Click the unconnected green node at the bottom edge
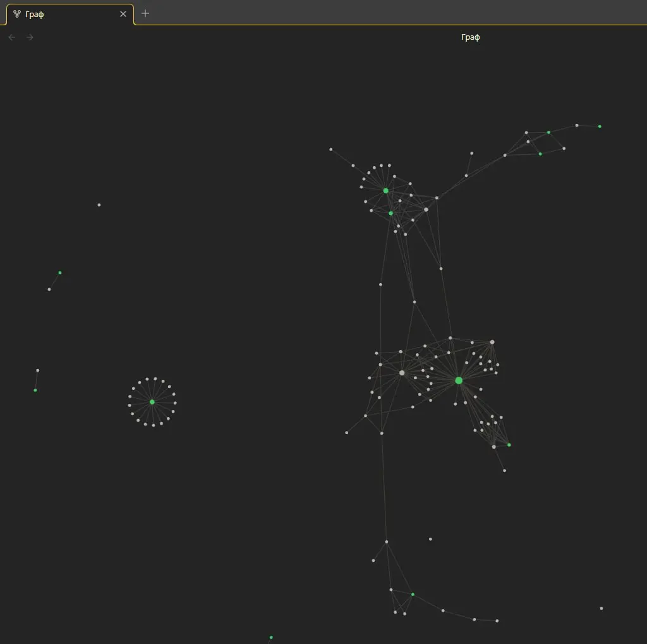 [x=271, y=638]
